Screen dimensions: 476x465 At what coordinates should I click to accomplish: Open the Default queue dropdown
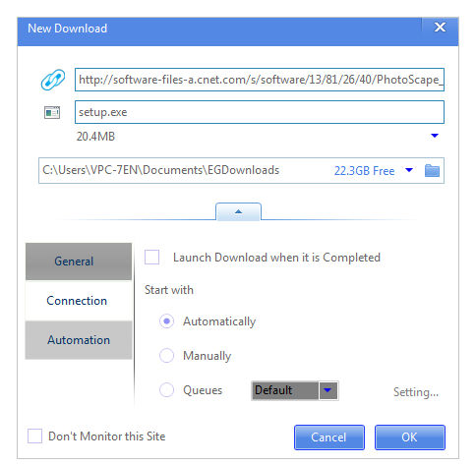295,390
